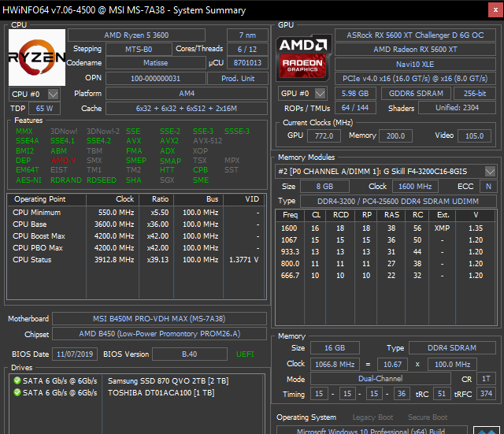Click the OPN 100-000000031 field
Screen dimensions: 504x434
[156, 79]
